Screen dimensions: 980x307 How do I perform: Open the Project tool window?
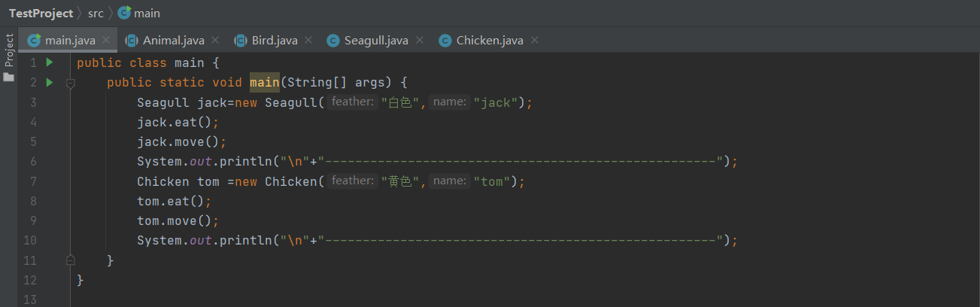pyautogui.click(x=9, y=59)
